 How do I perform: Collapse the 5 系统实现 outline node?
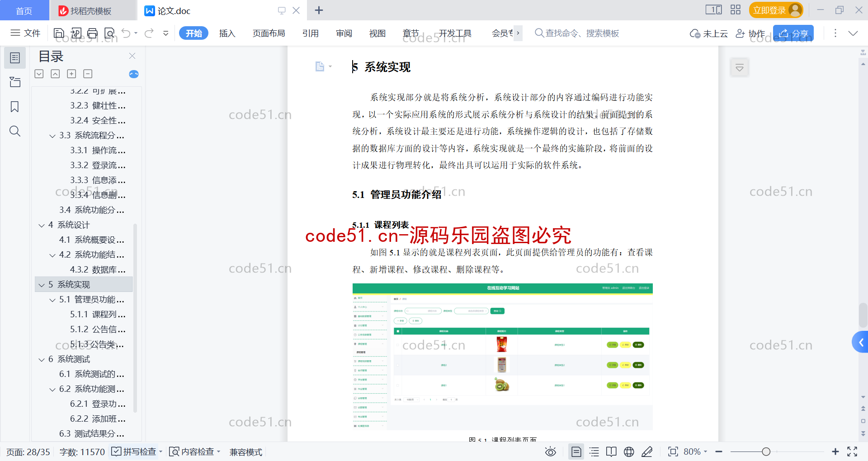click(x=42, y=285)
